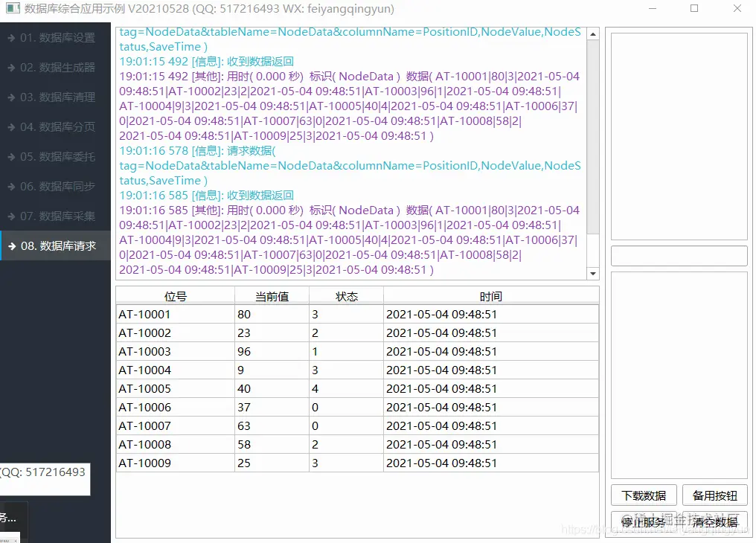756x543 pixels.
Task: Focus the single-line input field on right
Action: (679, 256)
